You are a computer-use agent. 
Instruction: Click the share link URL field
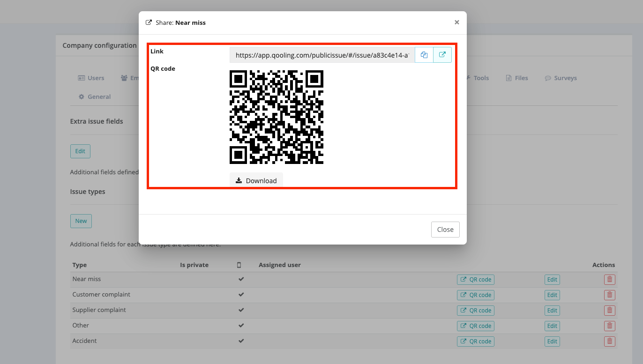coord(322,55)
